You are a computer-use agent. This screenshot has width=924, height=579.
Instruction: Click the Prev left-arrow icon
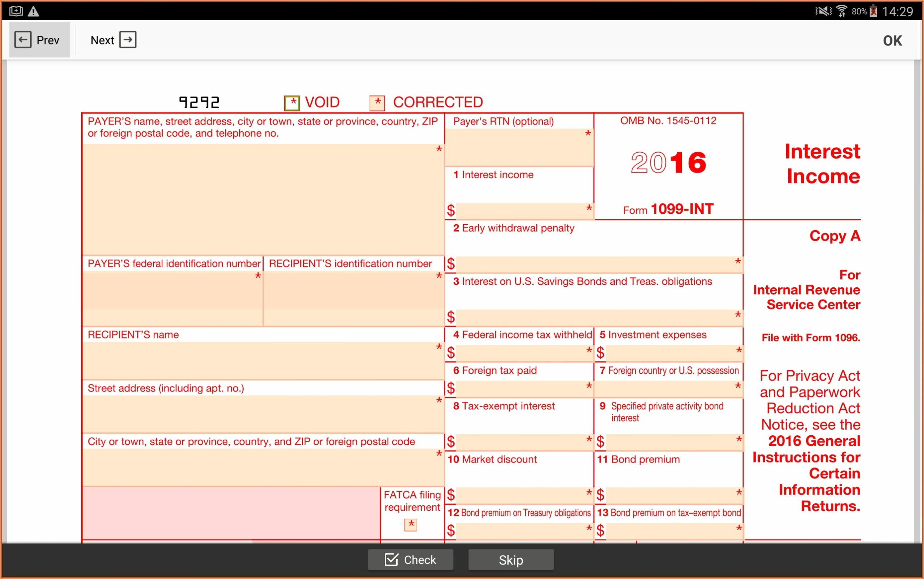point(23,39)
